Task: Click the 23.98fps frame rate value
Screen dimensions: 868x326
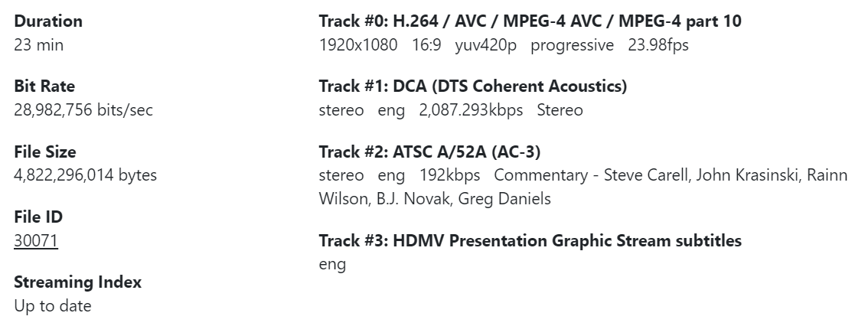Action: pyautogui.click(x=658, y=45)
